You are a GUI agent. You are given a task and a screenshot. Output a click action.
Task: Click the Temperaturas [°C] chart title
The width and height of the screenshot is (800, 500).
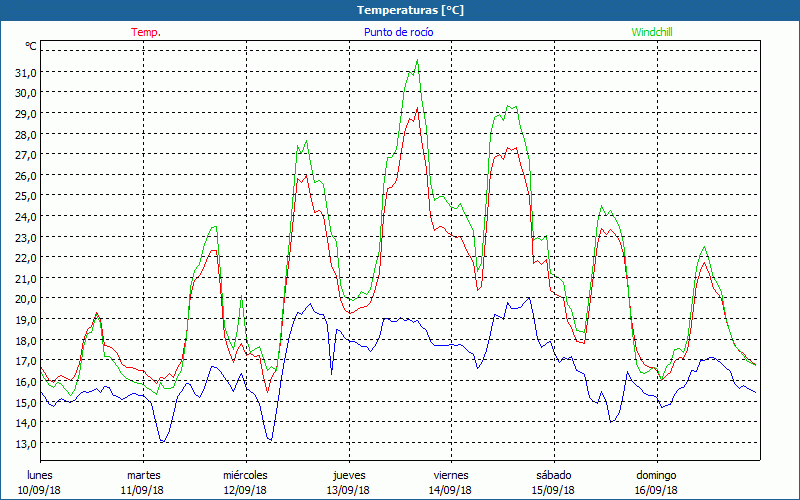coord(410,10)
